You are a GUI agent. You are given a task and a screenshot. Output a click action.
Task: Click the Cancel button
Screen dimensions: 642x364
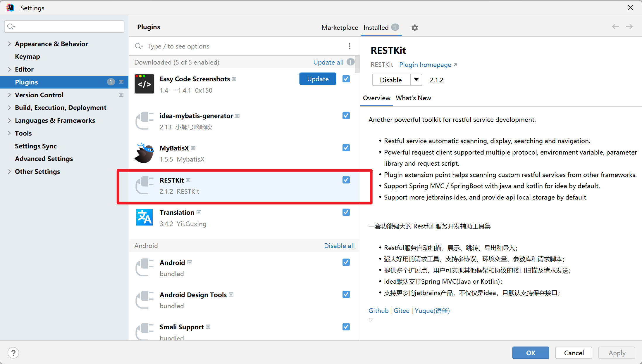click(x=574, y=353)
